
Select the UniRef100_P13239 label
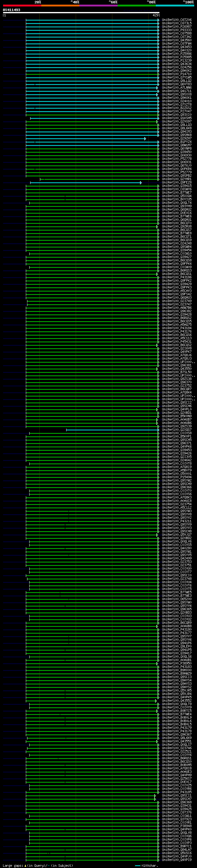point(177,60)
